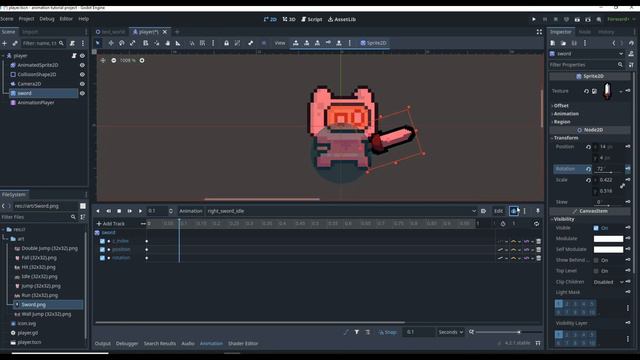This screenshot has width=640, height=360.
Task: Add a new child node with plus icon
Action: (4, 43)
